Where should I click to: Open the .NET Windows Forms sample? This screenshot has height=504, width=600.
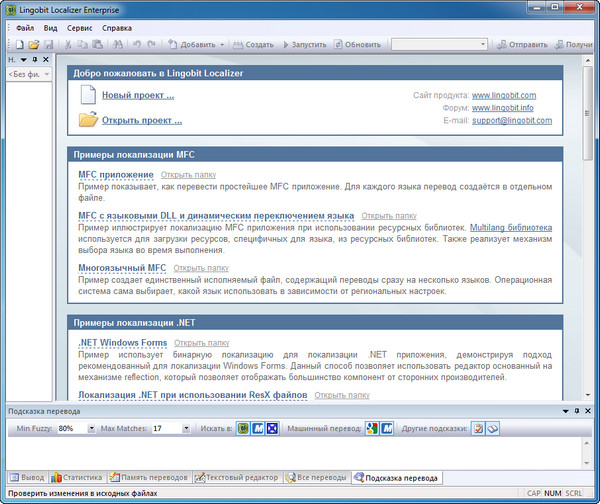click(122, 343)
